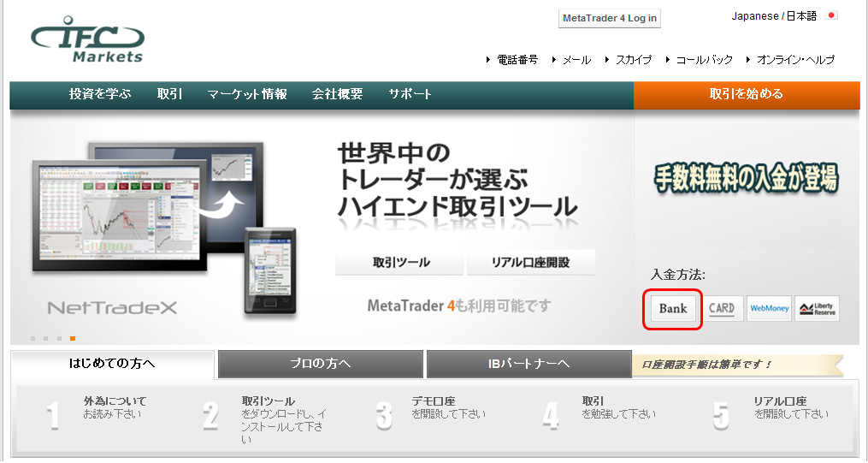868x463 pixels.
Task: Click the orange 取引を始める button
Action: [x=747, y=95]
